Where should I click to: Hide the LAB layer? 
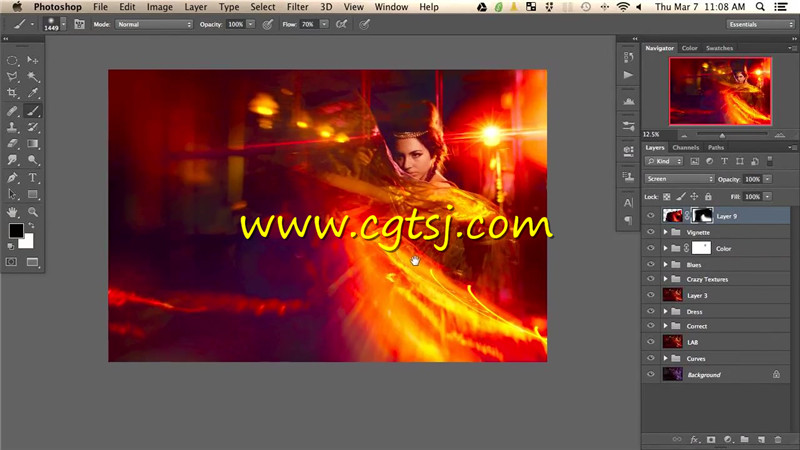pos(651,342)
